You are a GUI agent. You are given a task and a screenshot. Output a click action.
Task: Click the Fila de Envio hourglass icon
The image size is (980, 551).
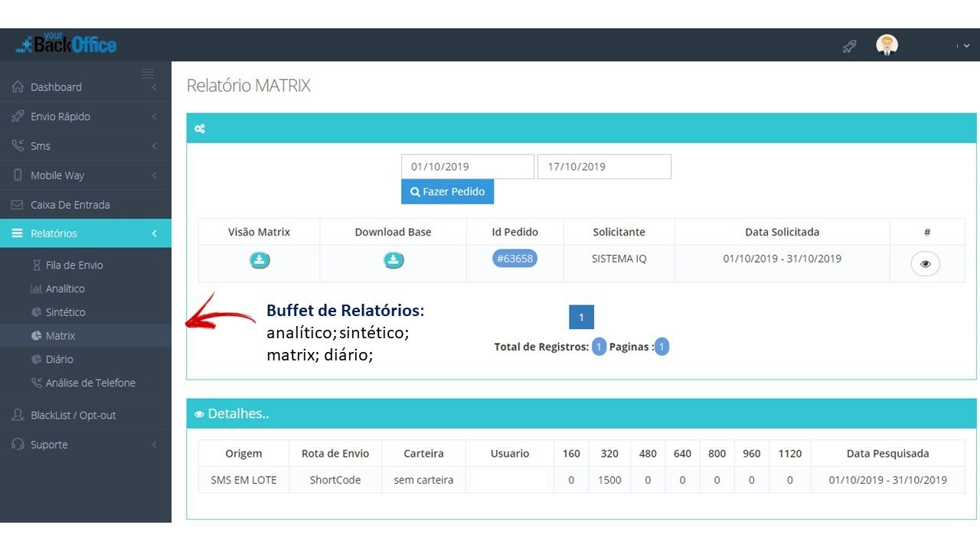point(37,265)
